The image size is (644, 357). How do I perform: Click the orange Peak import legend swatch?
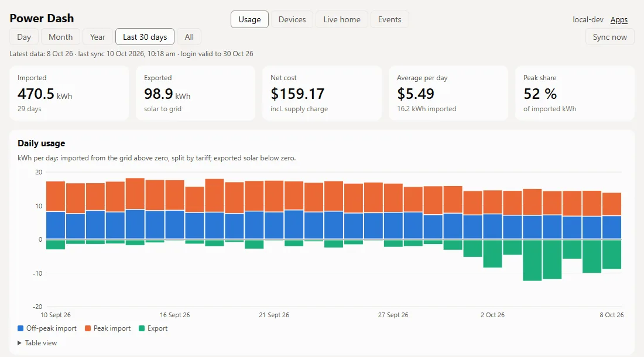(x=87, y=328)
